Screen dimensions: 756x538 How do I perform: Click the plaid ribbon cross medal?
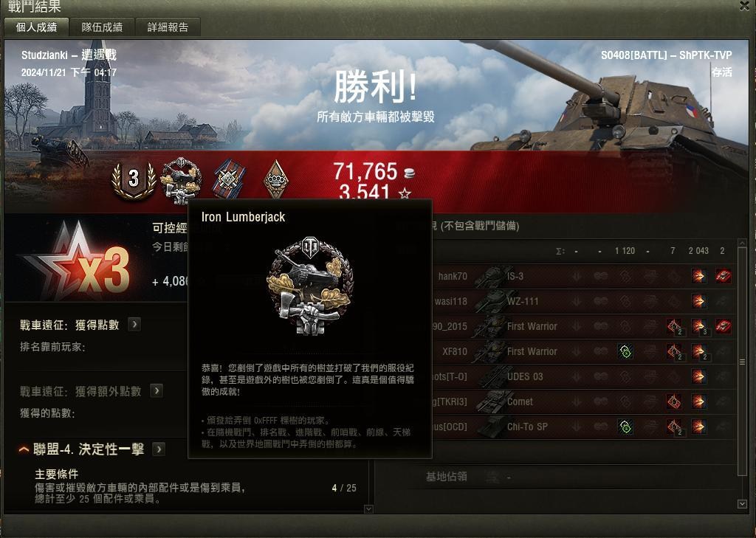coord(229,179)
